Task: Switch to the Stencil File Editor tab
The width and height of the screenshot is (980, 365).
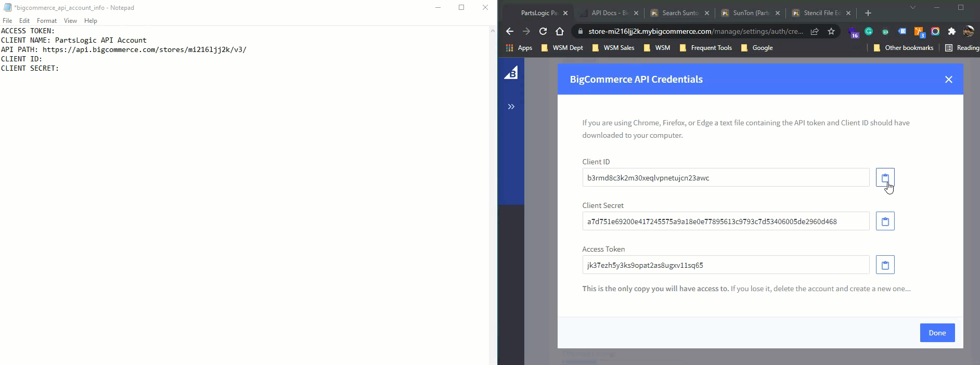Action: click(821, 13)
